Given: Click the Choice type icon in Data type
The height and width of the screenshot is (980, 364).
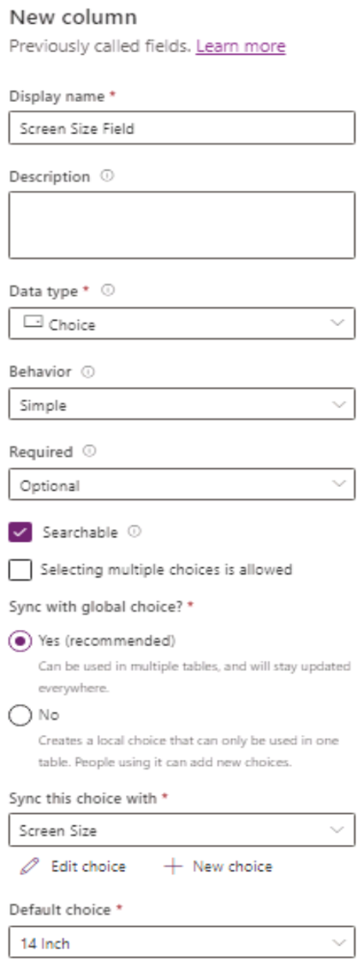Looking at the screenshot, I should pos(33,322).
